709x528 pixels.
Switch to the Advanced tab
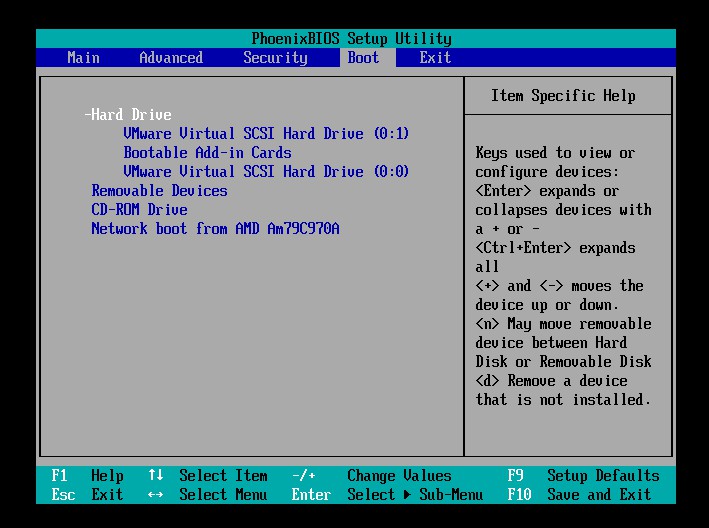click(x=171, y=58)
